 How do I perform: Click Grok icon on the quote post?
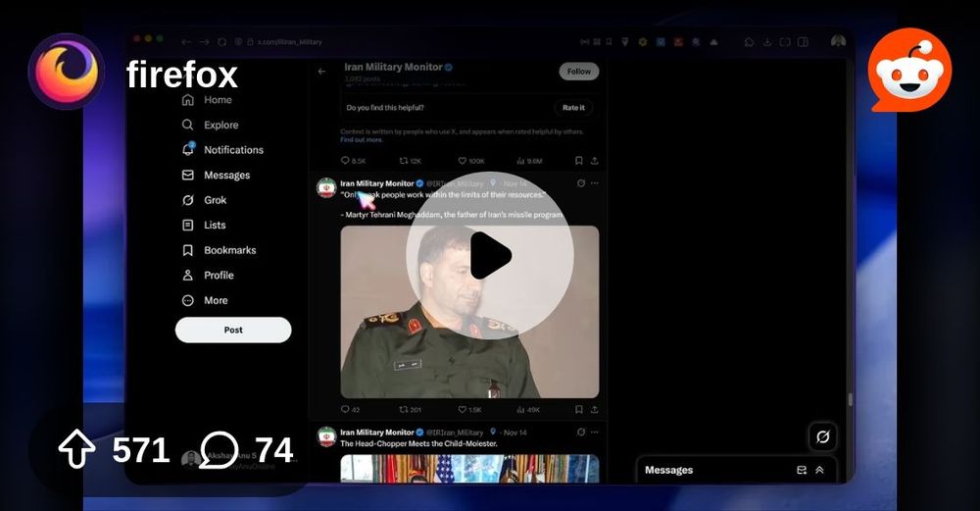click(x=580, y=183)
